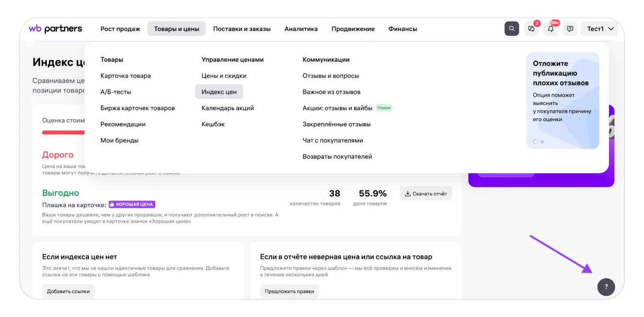
Task: Click the round question mark help button
Action: 606,287
